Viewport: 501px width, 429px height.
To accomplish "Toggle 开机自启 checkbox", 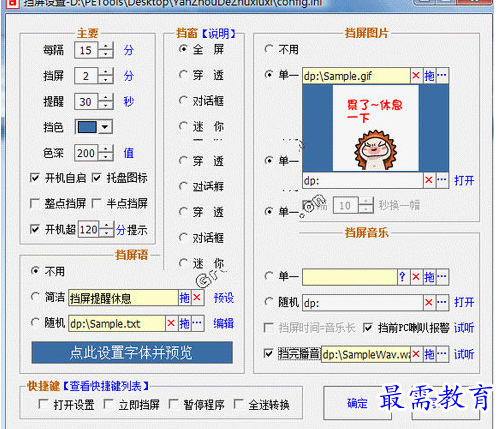I will point(34,178).
